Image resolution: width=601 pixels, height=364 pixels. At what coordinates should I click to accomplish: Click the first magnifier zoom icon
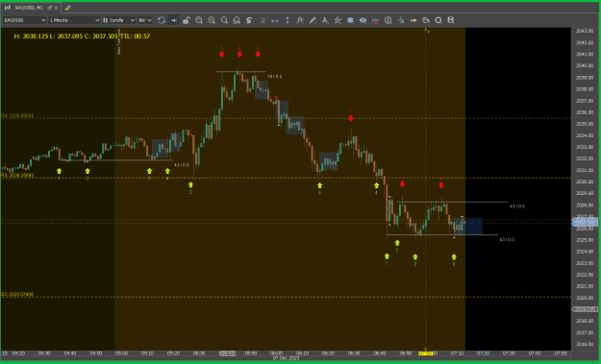199,20
